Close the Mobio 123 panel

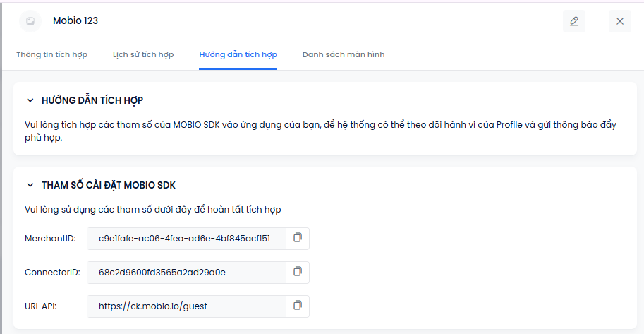point(620,21)
